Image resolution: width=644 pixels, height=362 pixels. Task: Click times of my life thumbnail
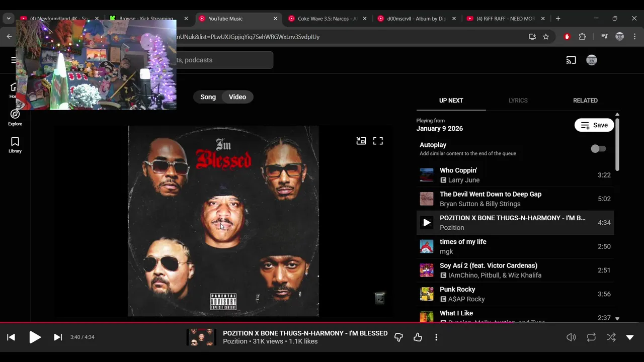[427, 246]
